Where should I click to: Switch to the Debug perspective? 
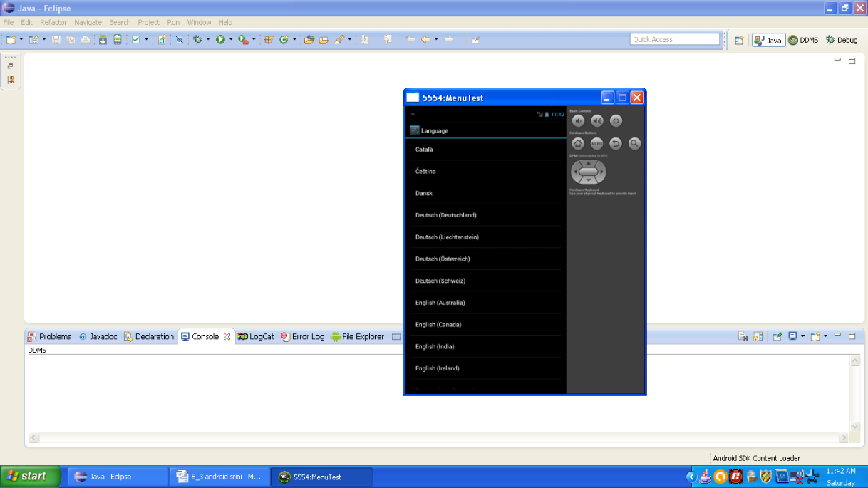[x=842, y=40]
